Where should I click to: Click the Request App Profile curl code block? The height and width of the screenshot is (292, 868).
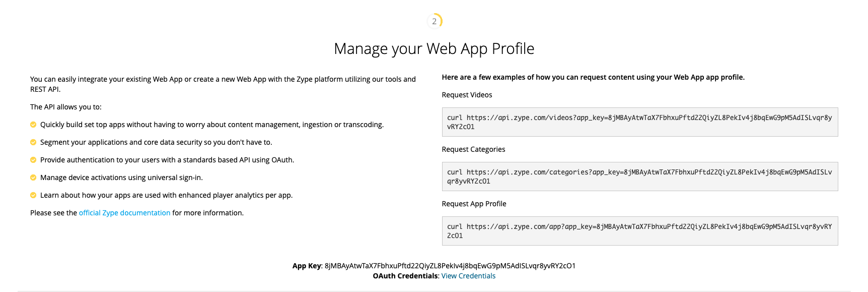[x=640, y=231]
